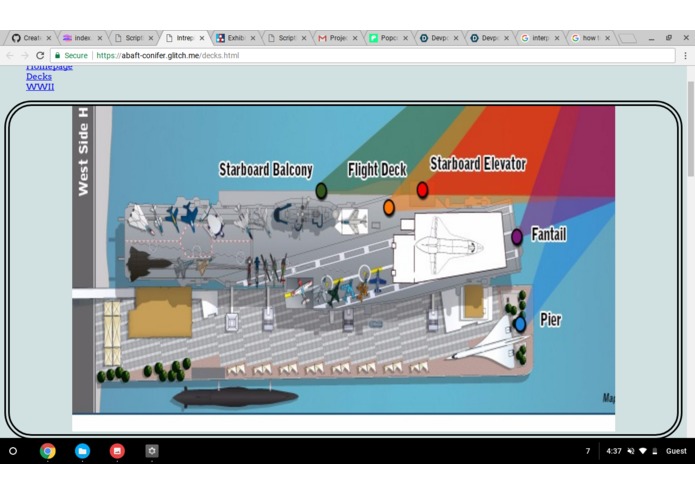Click the green Starboard Balcony marker
Screen dimensions: 695x494
(321, 191)
